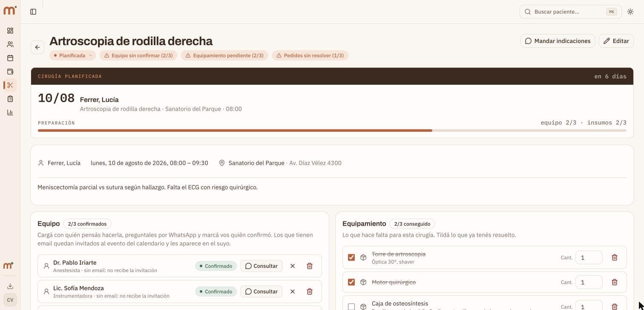Click the CIRUGÍA PLANIFICADA banner label

70,77
